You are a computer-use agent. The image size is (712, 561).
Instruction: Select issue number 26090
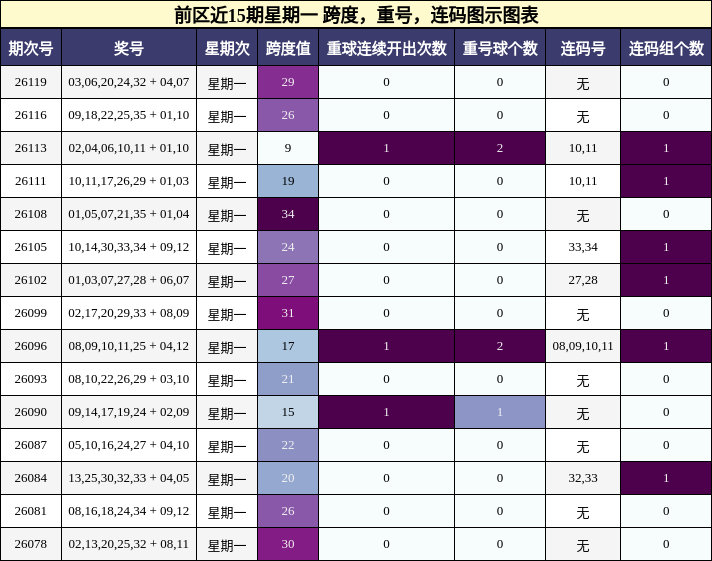pos(31,412)
